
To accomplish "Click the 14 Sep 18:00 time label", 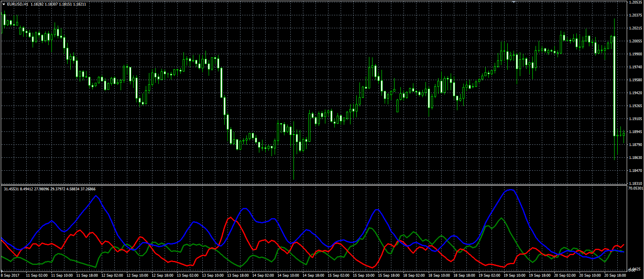I will pyautogui.click(x=313, y=275).
